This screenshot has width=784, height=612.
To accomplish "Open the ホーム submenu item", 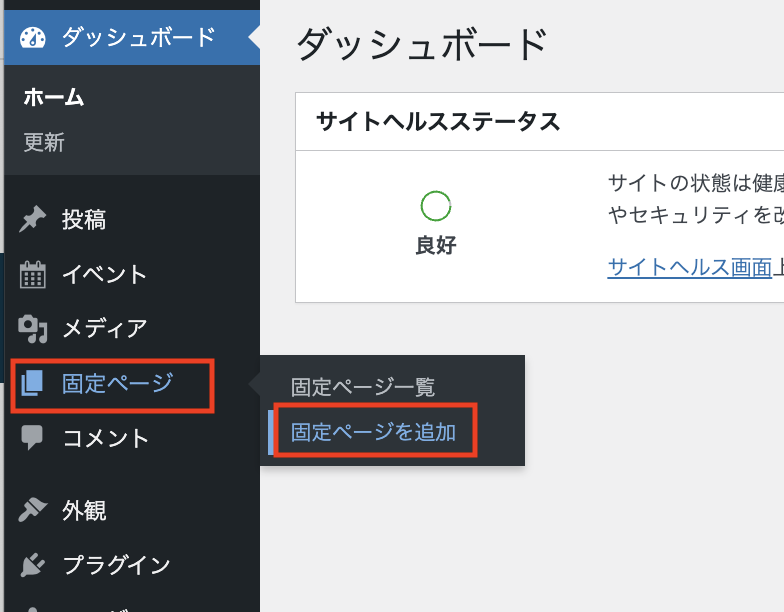I will pyautogui.click(x=54, y=98).
